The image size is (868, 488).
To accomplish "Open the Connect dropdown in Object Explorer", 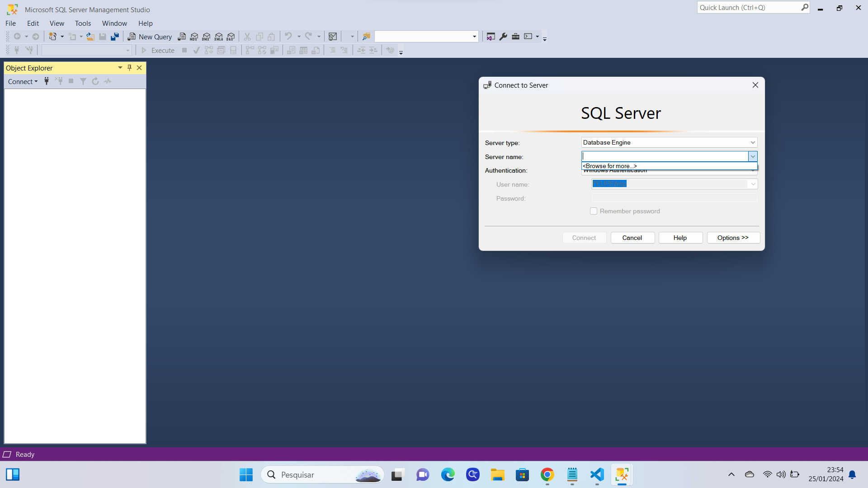I will (23, 81).
